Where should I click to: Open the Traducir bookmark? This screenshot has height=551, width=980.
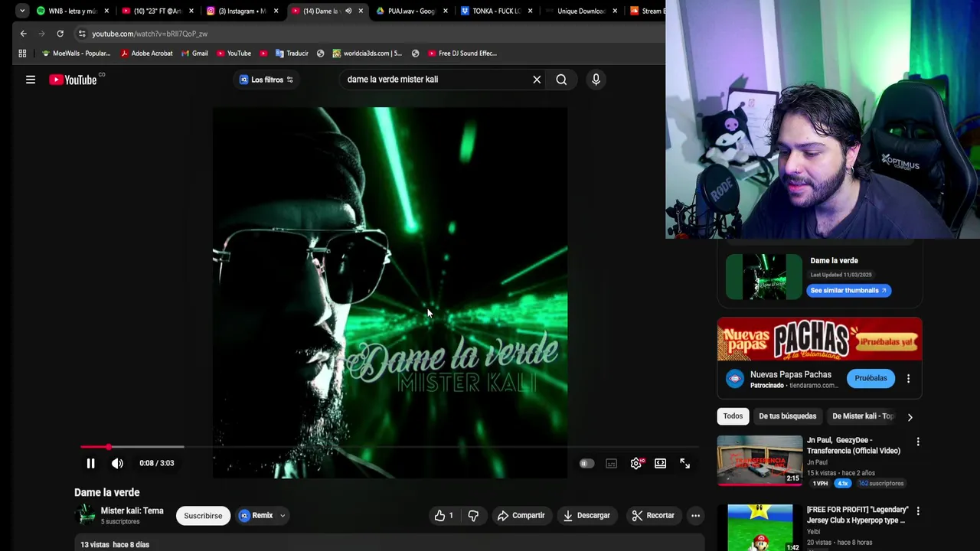click(x=292, y=54)
